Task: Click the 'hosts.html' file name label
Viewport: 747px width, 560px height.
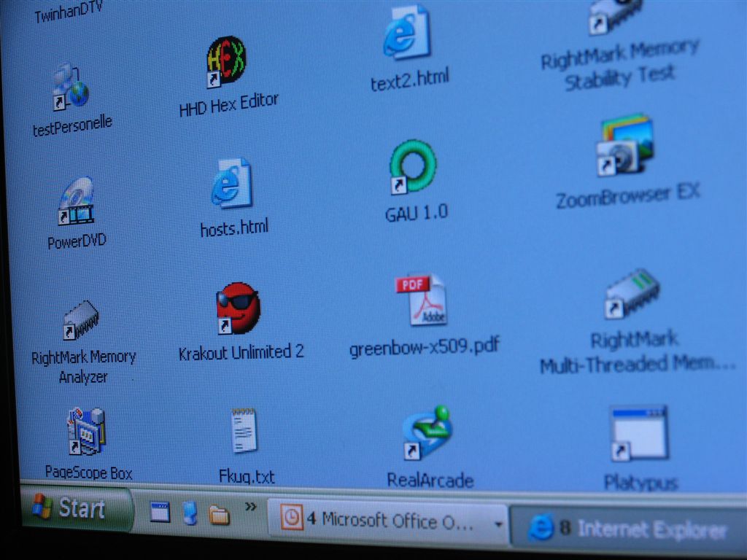Action: pyautogui.click(x=234, y=227)
